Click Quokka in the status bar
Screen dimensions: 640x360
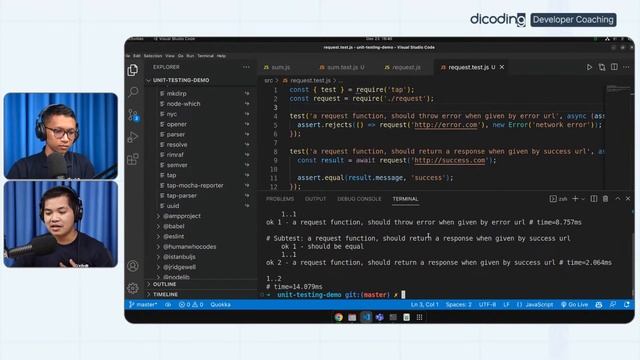click(x=220, y=305)
